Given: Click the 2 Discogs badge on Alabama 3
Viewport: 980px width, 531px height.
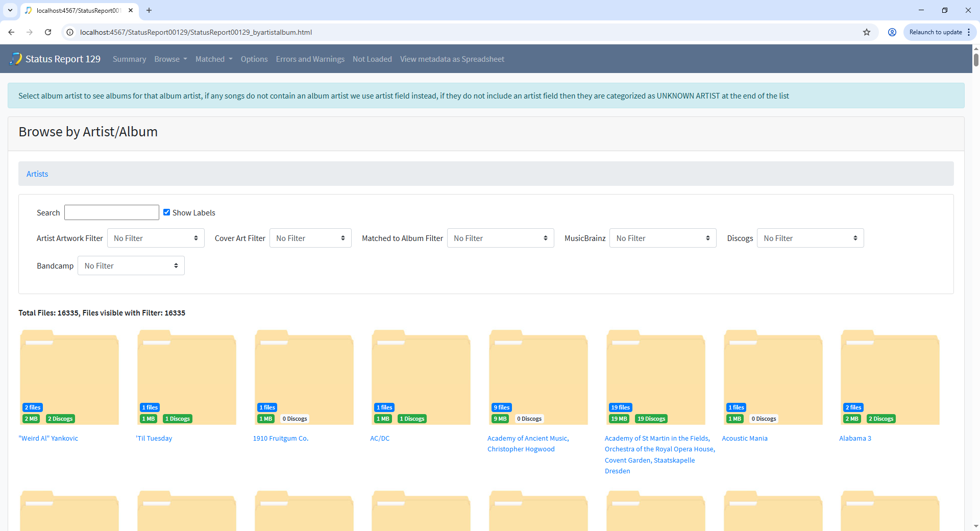Looking at the screenshot, I should (x=881, y=419).
